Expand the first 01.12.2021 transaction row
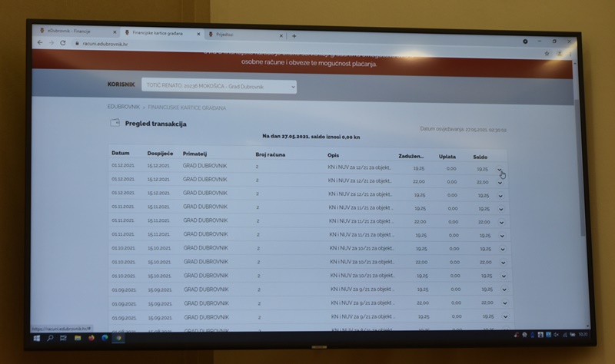Image resolution: width=615 pixels, height=364 pixels. [x=500, y=170]
